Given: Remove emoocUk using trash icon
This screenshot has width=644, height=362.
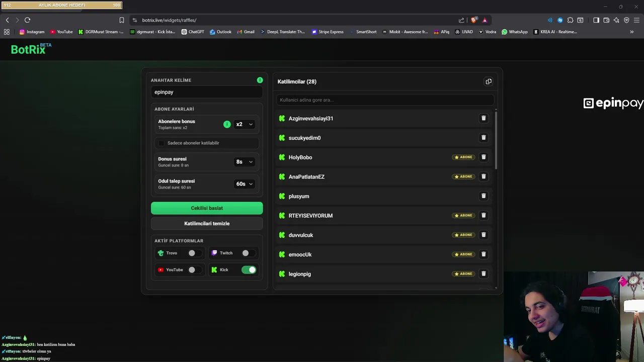Looking at the screenshot, I should coord(484,254).
